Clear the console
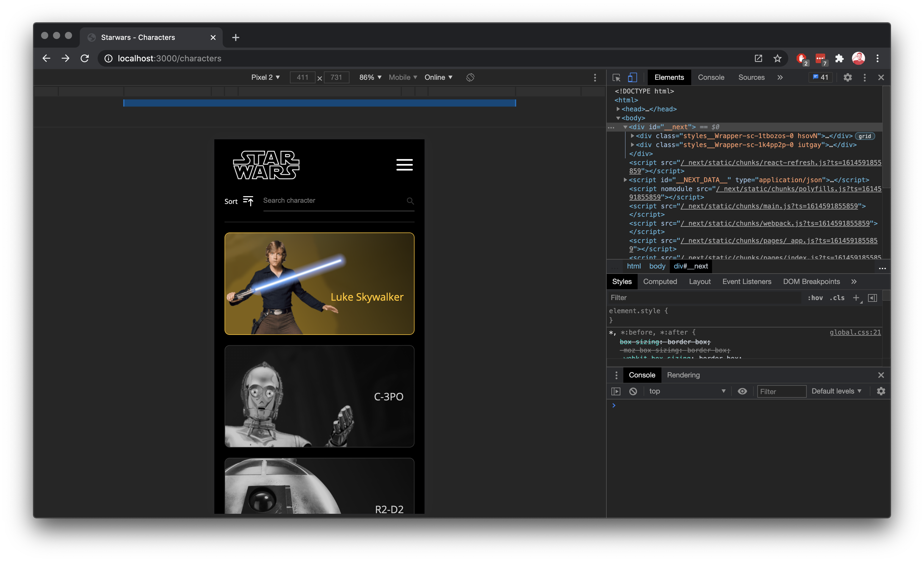This screenshot has width=924, height=562. pos(633,391)
